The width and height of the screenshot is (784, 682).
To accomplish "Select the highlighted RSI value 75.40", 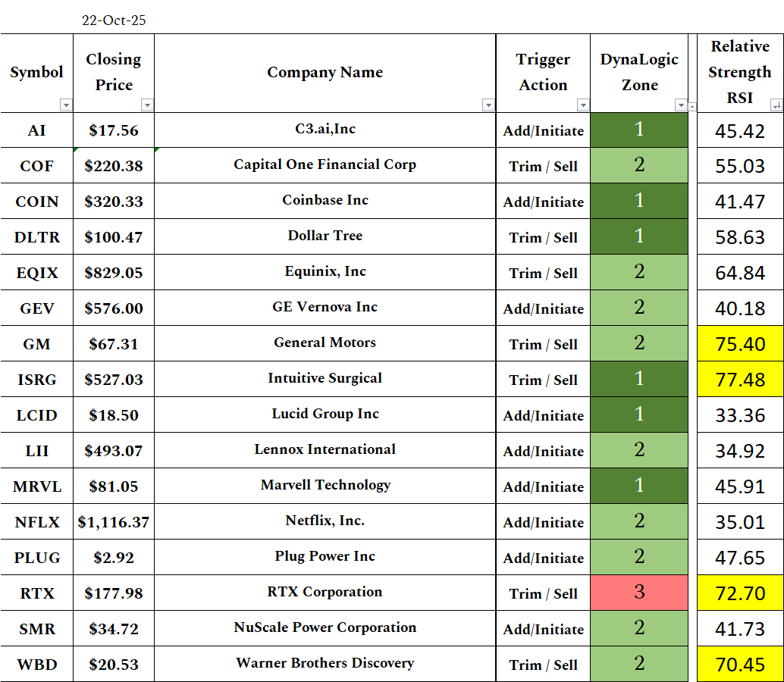I will 740,344.
